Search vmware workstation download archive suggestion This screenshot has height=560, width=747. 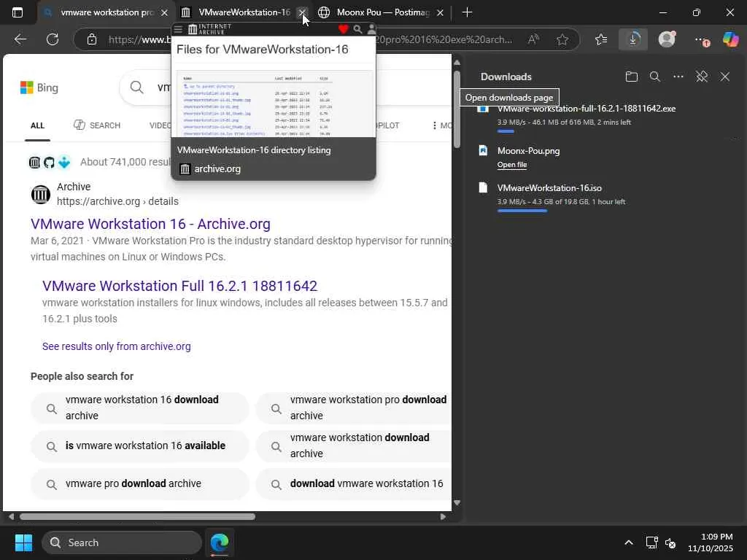354,446
